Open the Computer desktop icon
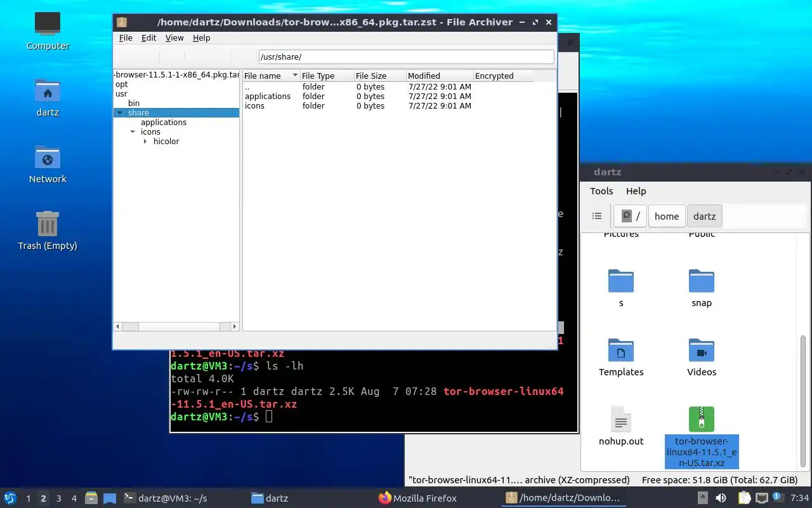The image size is (812, 508). [48, 30]
